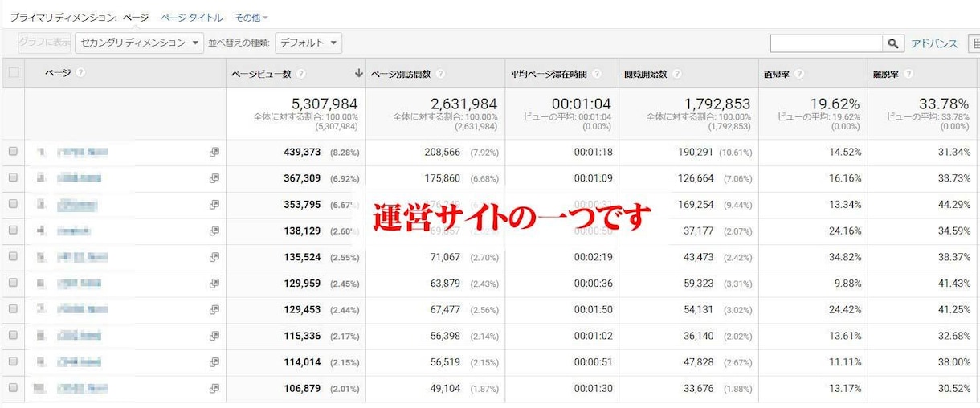Click average bounce rate 19.62%
This screenshot has height=408, width=980.
click(835, 104)
